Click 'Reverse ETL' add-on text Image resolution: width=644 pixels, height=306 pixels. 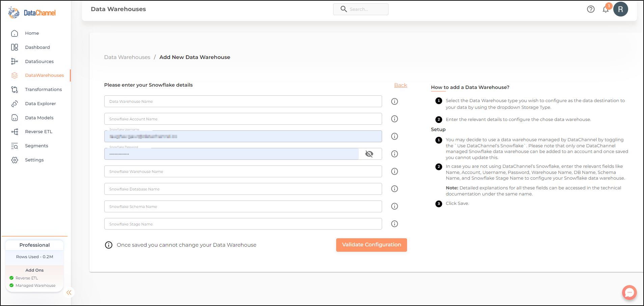click(x=27, y=278)
